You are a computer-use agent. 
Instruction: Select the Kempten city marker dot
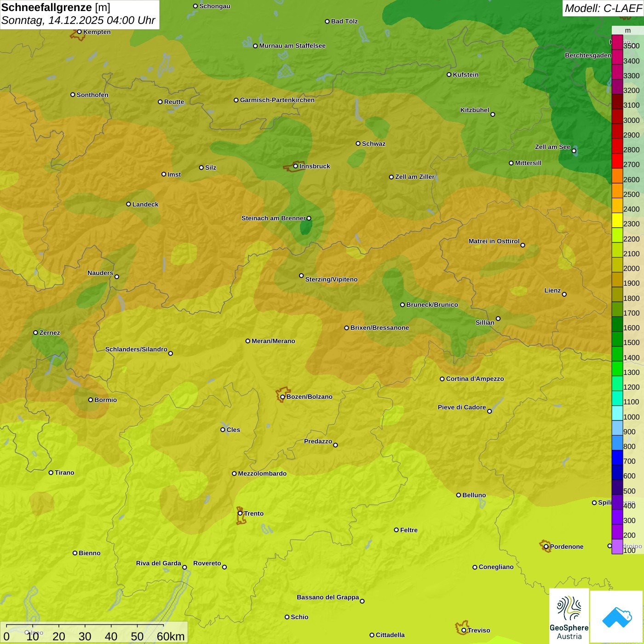click(79, 32)
